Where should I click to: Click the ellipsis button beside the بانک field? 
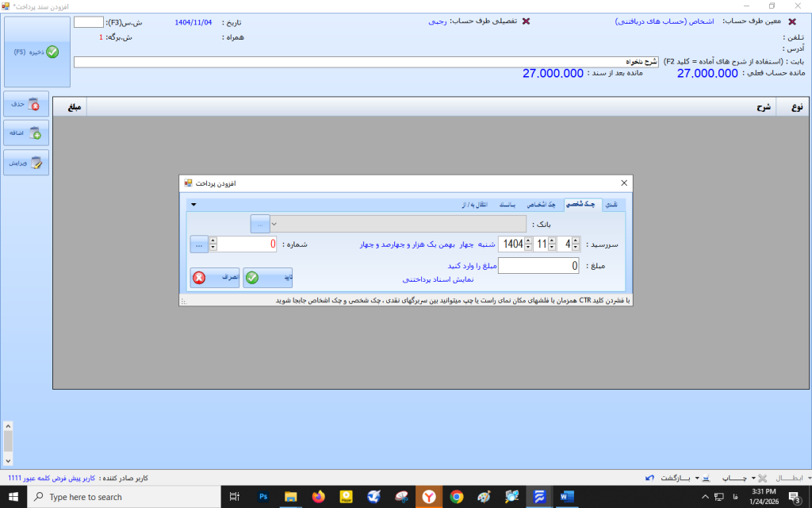click(259, 225)
